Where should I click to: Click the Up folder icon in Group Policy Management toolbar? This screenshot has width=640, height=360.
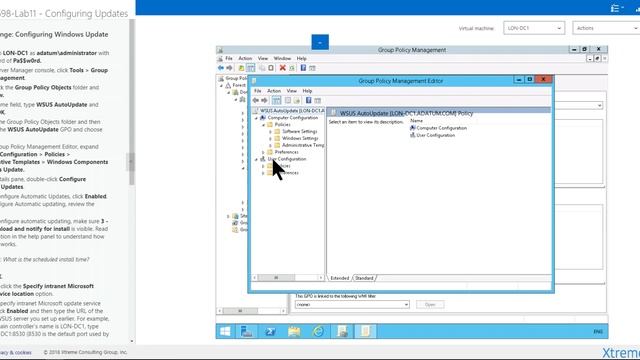[241, 68]
